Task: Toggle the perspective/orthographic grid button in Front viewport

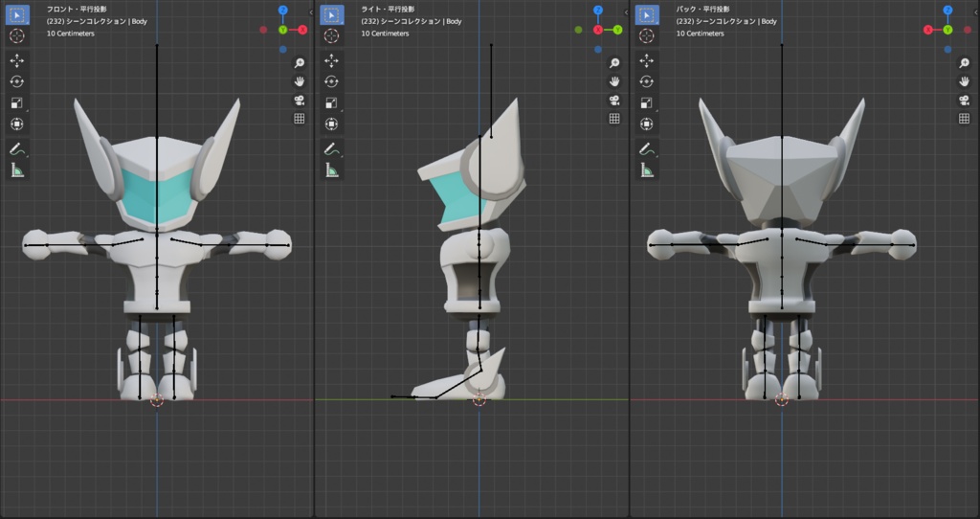Action: pyautogui.click(x=300, y=118)
